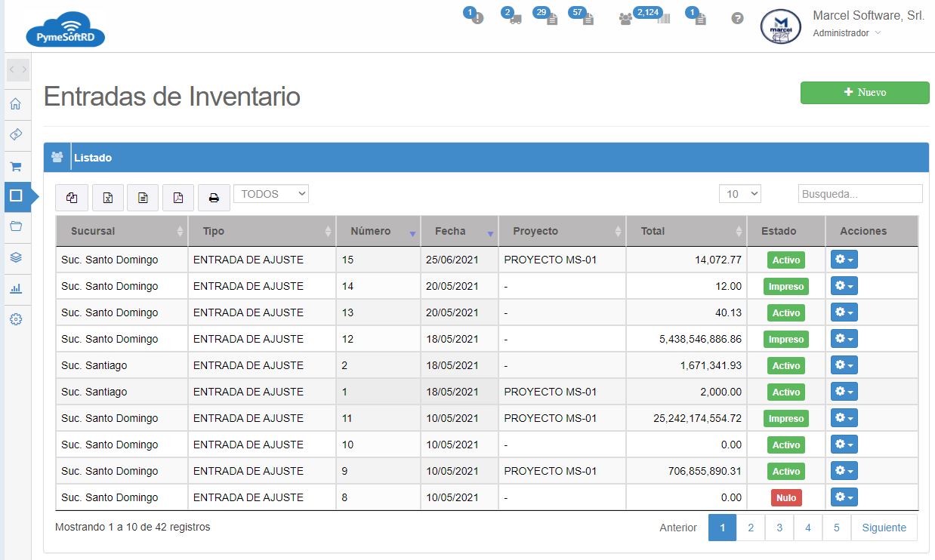Open the bar chart reports sidebar icon
Image resolution: width=935 pixels, height=560 pixels.
(16, 288)
